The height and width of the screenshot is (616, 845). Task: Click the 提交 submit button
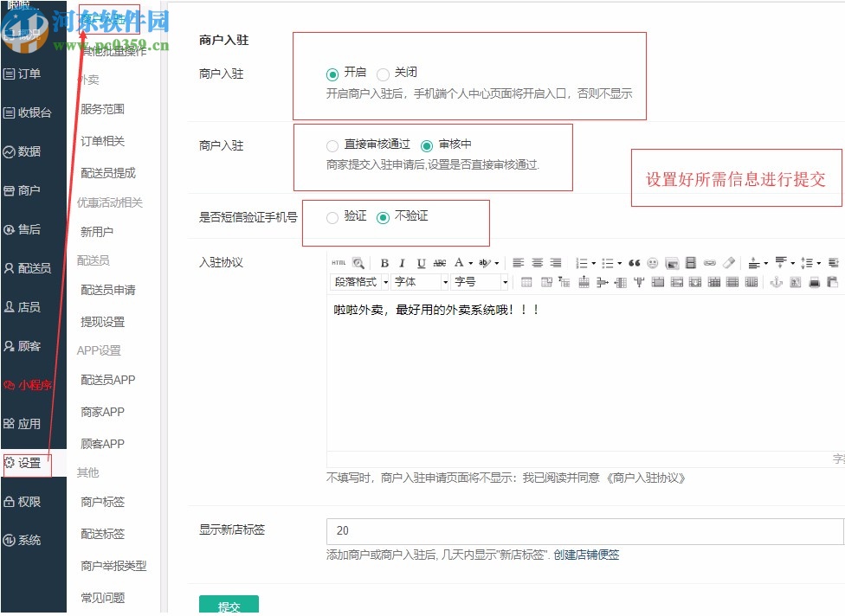(x=229, y=606)
